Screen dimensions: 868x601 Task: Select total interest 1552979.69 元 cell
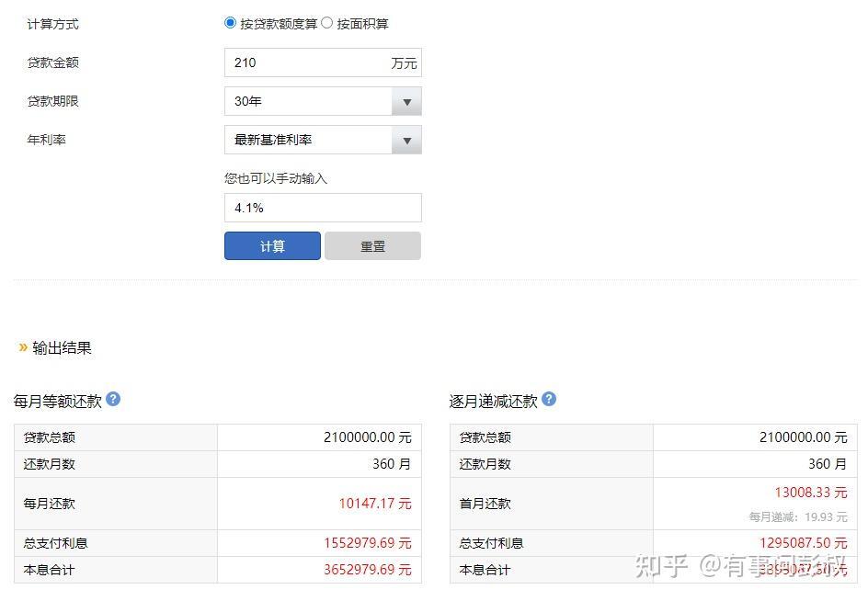click(x=367, y=543)
